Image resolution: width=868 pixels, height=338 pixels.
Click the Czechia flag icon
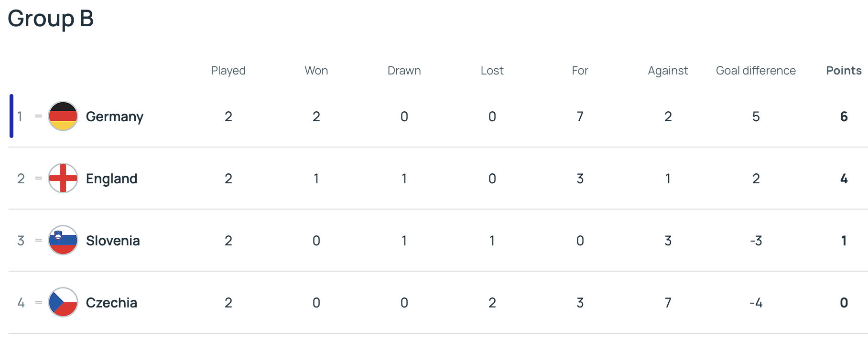[63, 302]
